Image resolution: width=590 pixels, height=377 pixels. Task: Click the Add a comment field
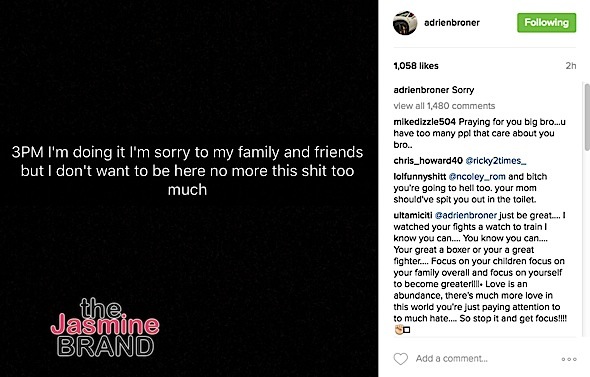pyautogui.click(x=452, y=359)
